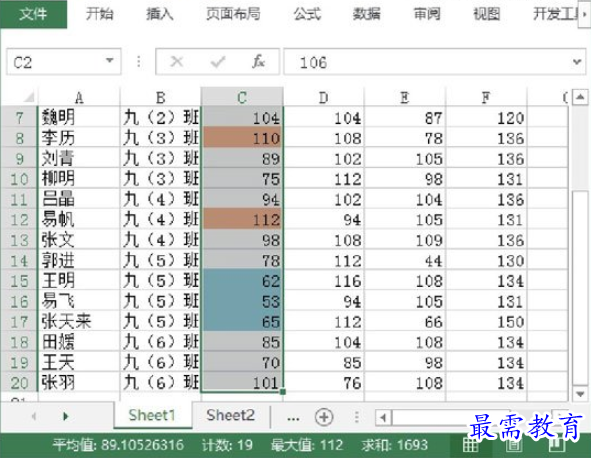Switch to the 数据 ribbon tab
This screenshot has width=591, height=458.
[x=366, y=14]
